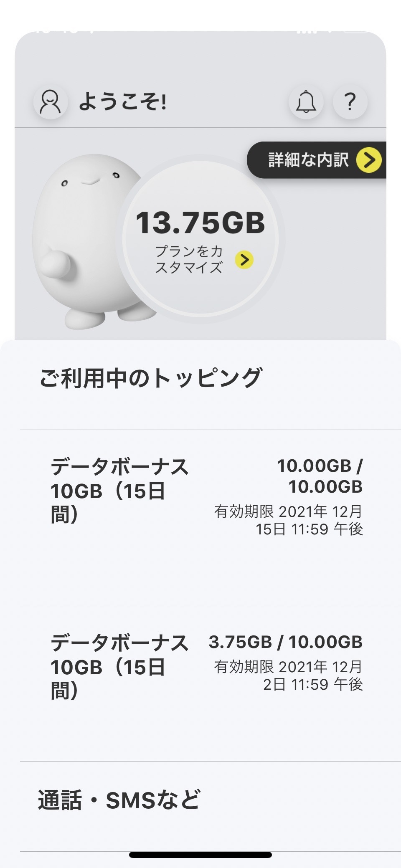Open the 詳細な内訳 breakdown button

[x=308, y=160]
